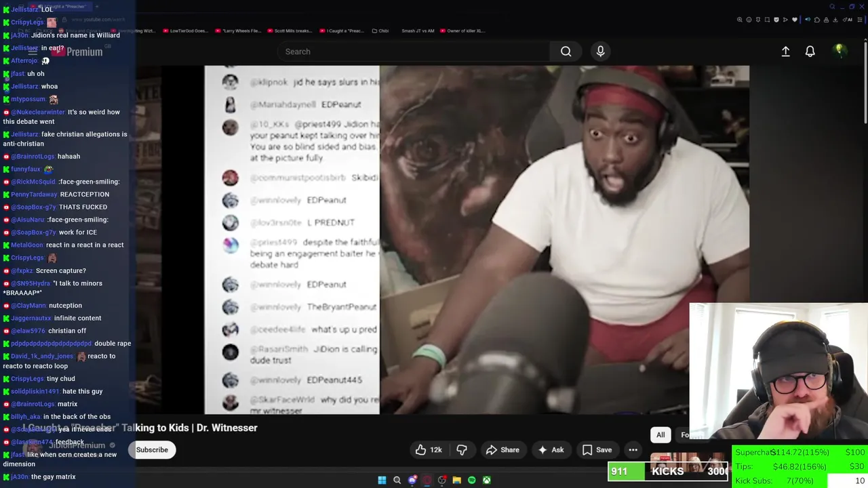Open the browser extensions cube icon

pos(817,20)
